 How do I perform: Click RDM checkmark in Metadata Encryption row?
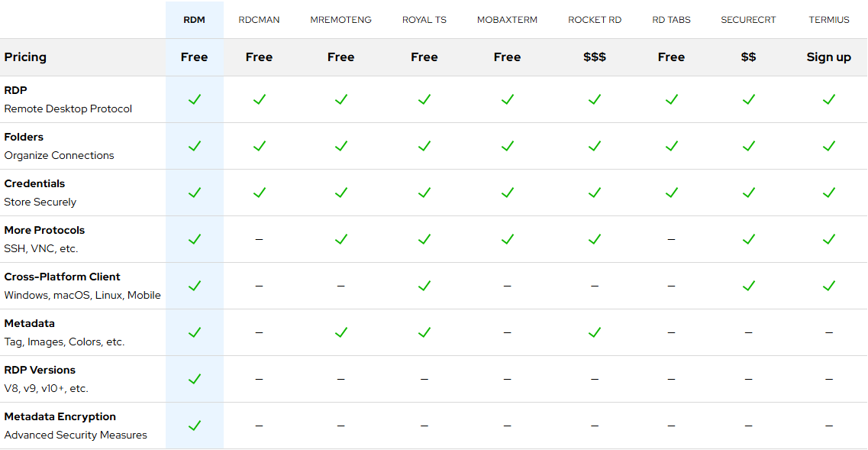[195, 425]
